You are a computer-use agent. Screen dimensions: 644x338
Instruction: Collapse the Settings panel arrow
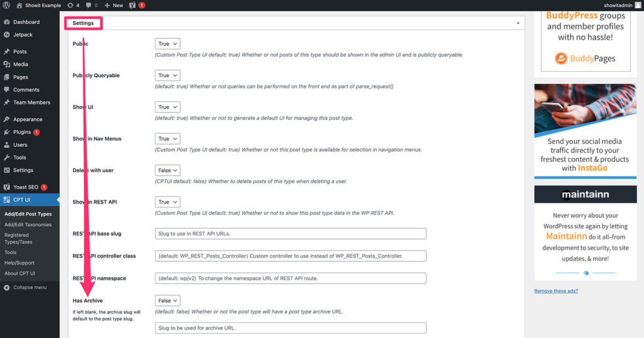[x=518, y=23]
